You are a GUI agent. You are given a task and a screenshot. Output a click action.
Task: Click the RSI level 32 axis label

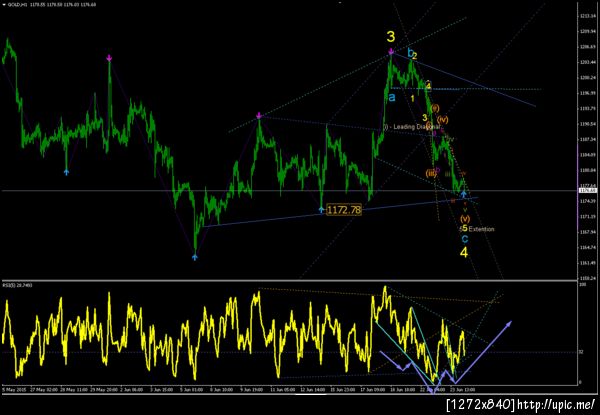pos(581,352)
